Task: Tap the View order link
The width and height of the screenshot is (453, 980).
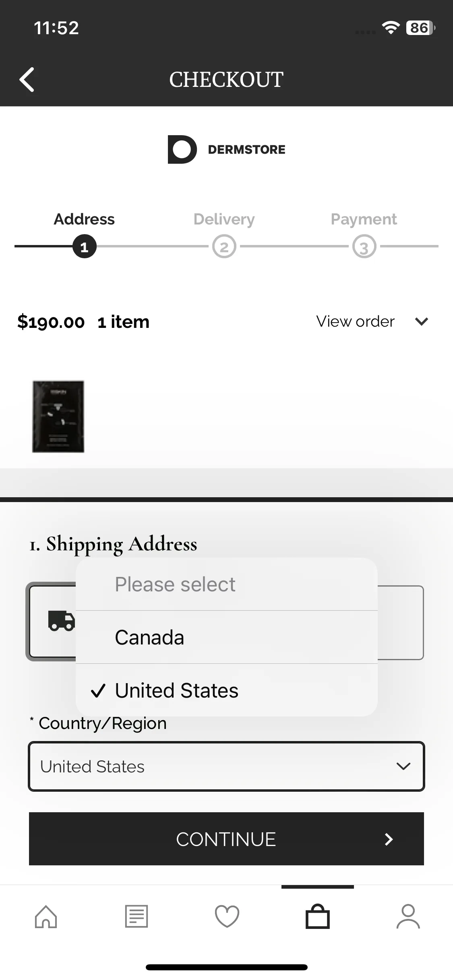Action: [x=355, y=321]
